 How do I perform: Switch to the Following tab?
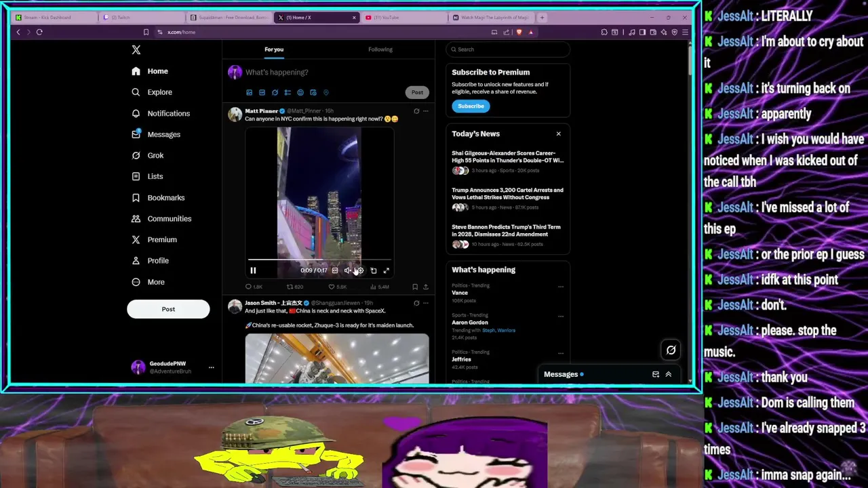(x=380, y=49)
